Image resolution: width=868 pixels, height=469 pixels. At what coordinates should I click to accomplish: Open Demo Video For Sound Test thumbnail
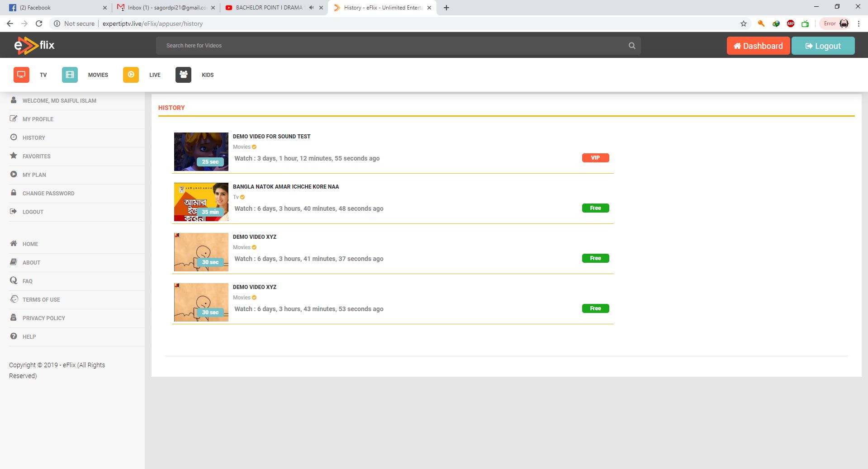pyautogui.click(x=201, y=152)
